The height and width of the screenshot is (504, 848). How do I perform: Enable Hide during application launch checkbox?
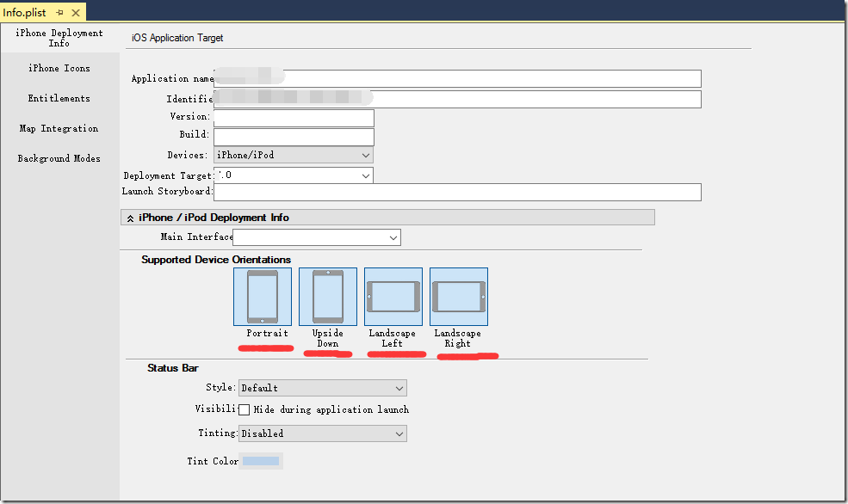pyautogui.click(x=244, y=410)
